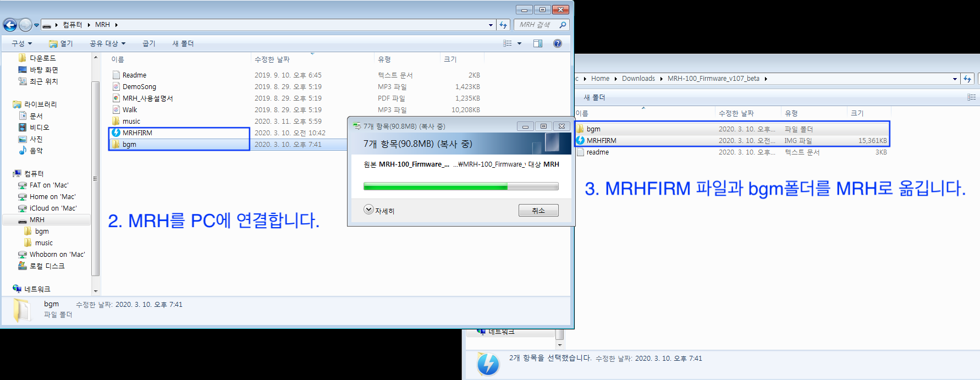Viewport: 980px width, 380px height.
Task: Click Downloads in the breadcrumb path
Action: pyautogui.click(x=638, y=79)
